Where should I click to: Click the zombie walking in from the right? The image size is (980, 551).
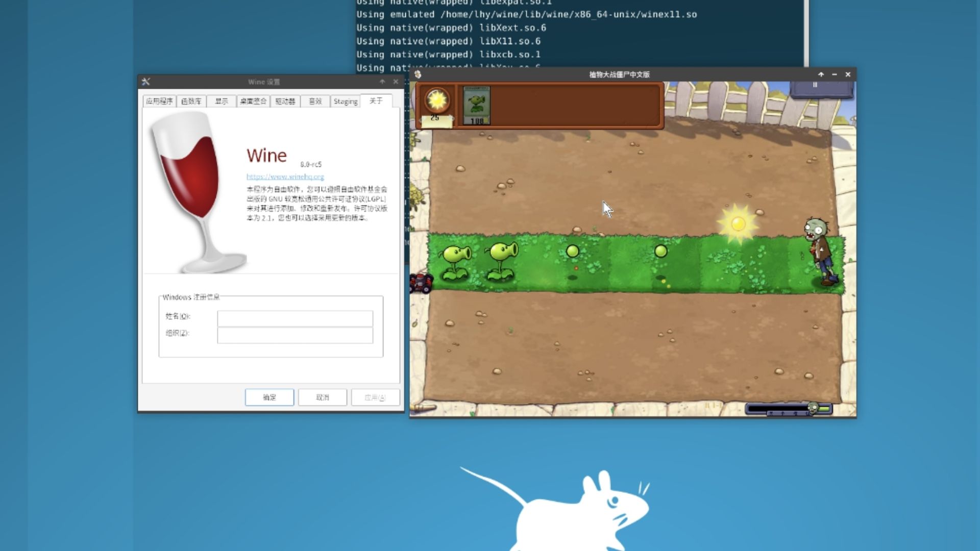[821, 252]
